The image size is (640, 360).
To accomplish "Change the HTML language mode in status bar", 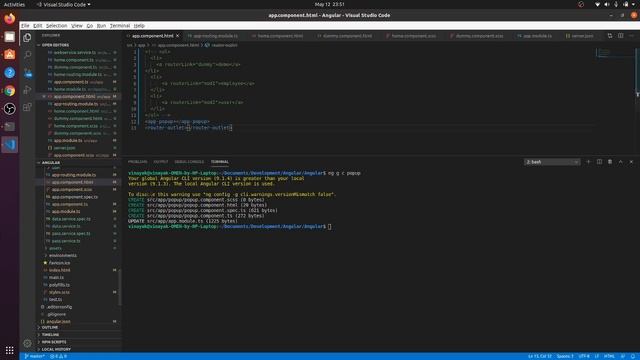I will click(x=609, y=356).
